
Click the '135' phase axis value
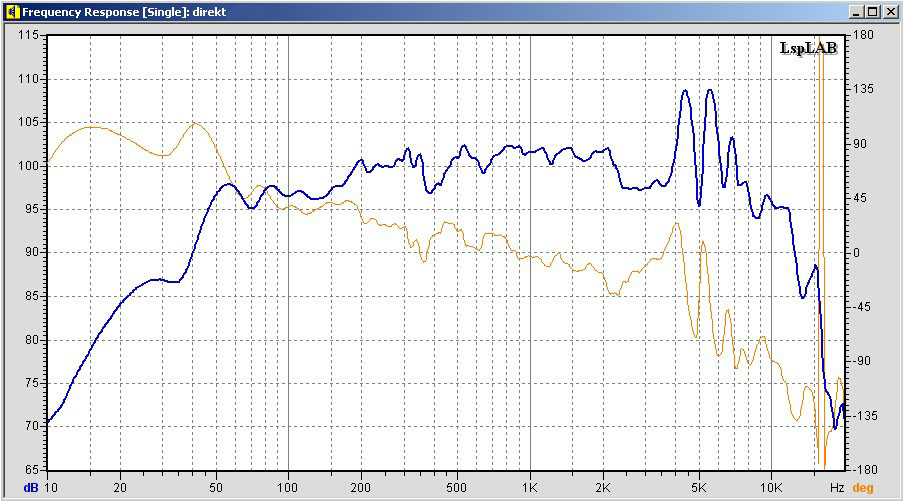click(863, 89)
